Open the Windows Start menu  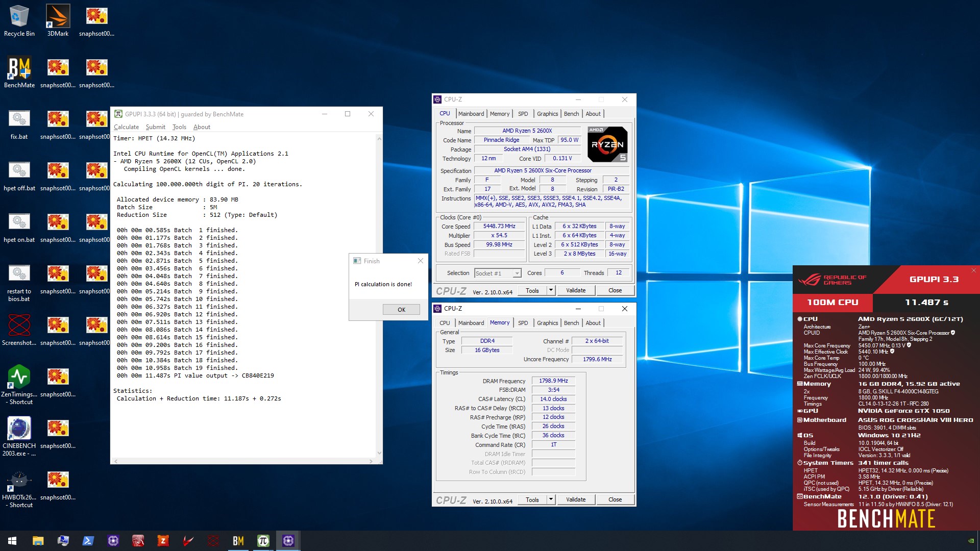(x=12, y=541)
